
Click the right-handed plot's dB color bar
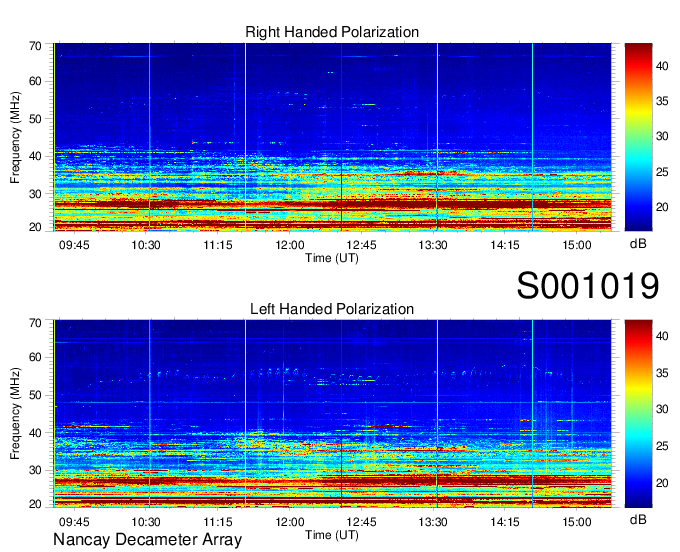638,137
